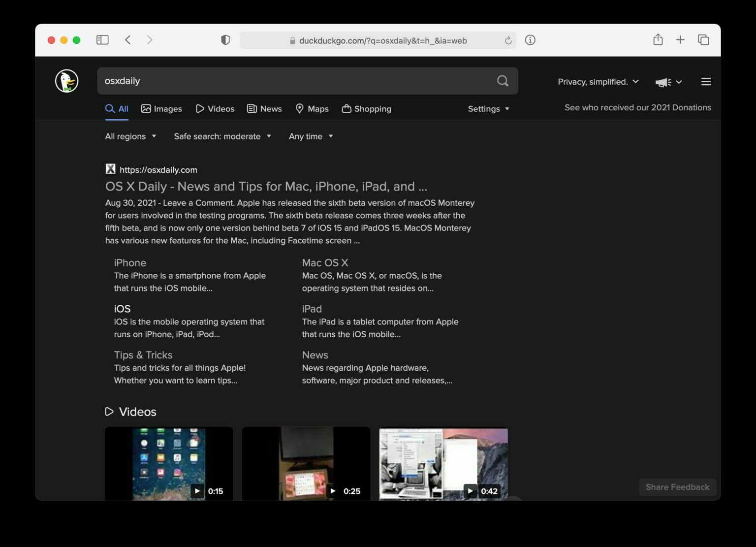756x547 pixels.
Task: Open the Settings dropdown
Action: pyautogui.click(x=488, y=109)
